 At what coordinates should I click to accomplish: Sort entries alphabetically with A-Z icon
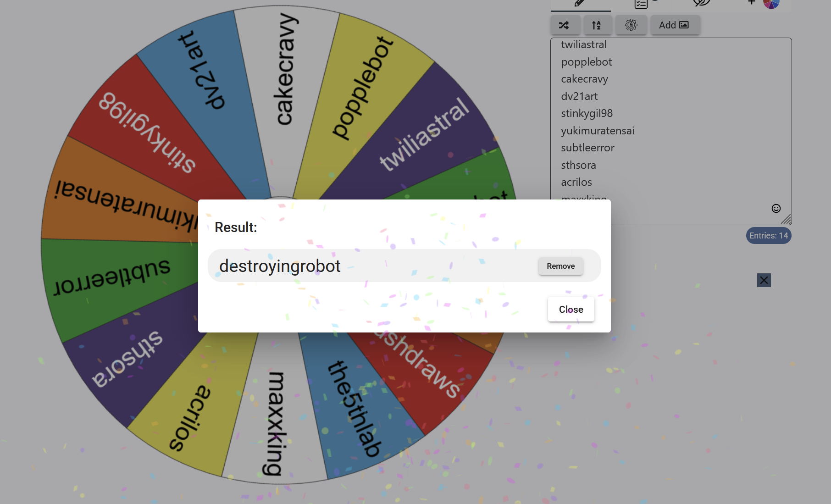click(x=597, y=25)
